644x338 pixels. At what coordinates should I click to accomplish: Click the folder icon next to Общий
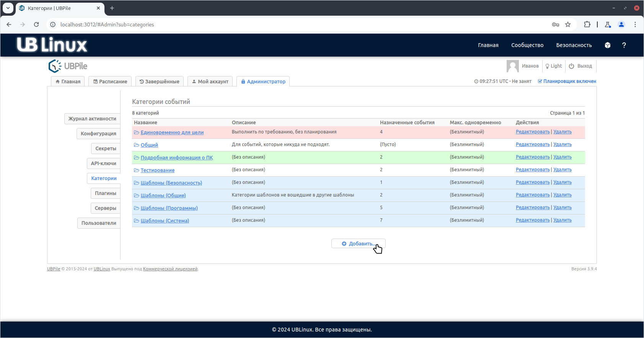pyautogui.click(x=136, y=145)
